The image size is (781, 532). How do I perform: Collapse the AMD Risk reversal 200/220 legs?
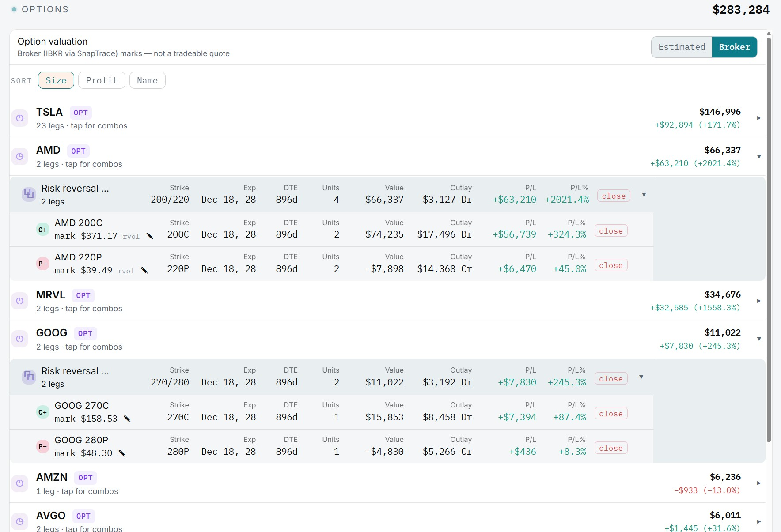644,195
